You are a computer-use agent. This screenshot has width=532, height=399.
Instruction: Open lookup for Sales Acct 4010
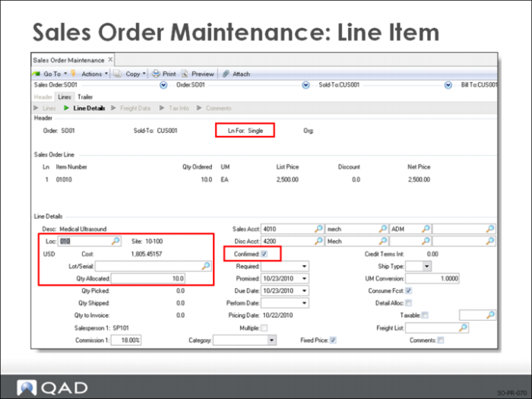point(318,229)
